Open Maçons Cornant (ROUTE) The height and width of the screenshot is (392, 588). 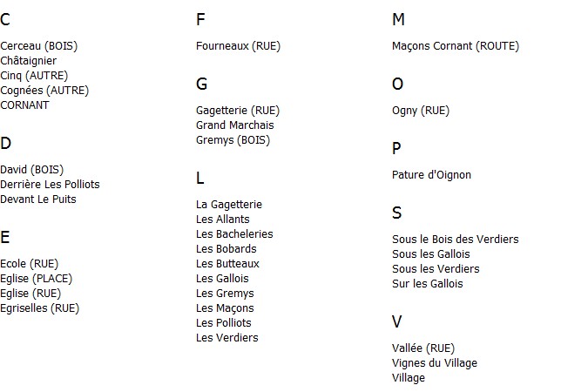click(456, 46)
